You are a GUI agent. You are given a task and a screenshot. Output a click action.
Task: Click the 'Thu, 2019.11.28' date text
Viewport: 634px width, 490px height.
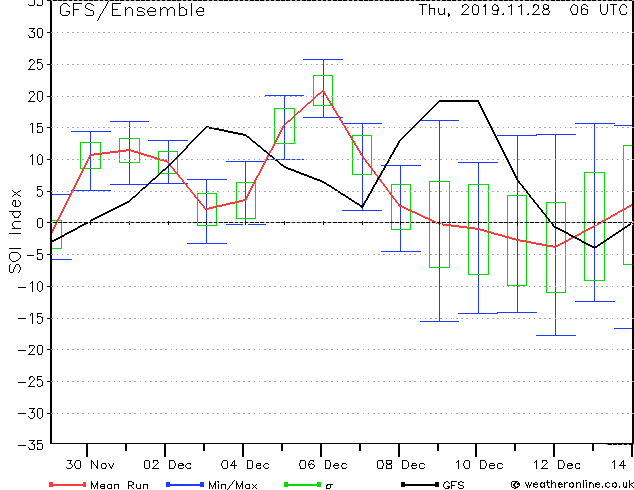click(484, 10)
